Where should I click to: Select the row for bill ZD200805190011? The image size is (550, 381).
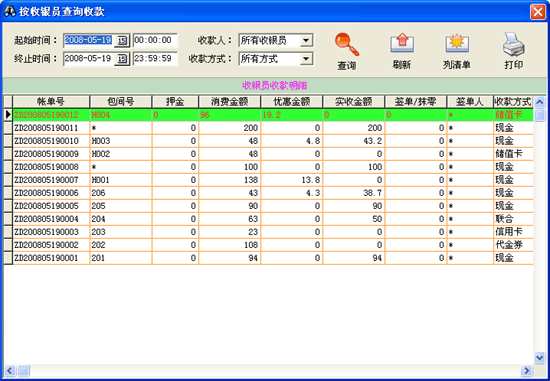tap(268, 128)
